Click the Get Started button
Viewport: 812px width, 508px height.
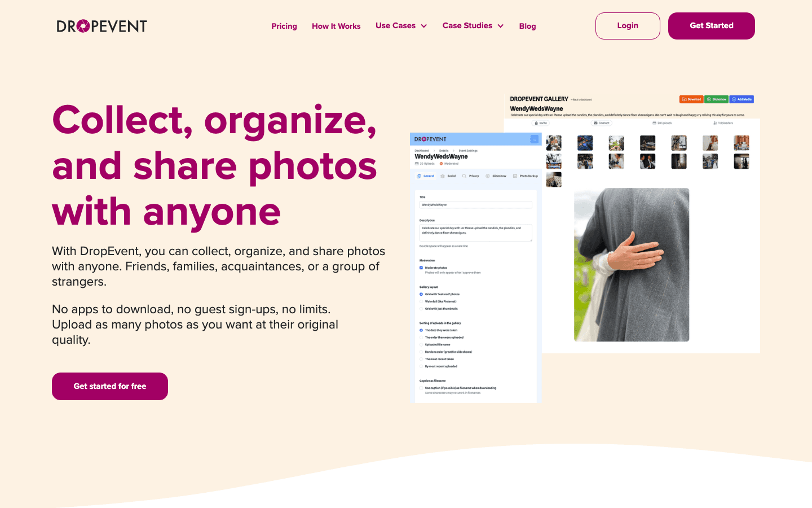(712, 26)
